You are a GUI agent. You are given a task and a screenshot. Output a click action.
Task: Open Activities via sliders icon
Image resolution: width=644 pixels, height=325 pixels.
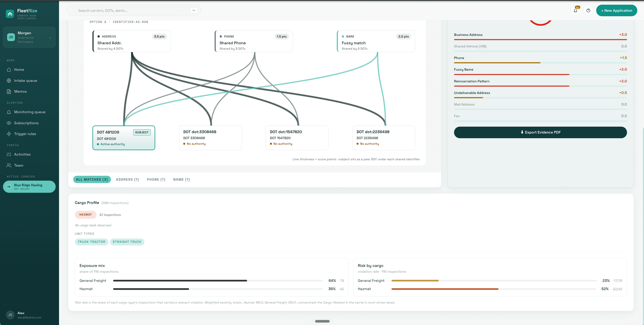tap(9, 154)
